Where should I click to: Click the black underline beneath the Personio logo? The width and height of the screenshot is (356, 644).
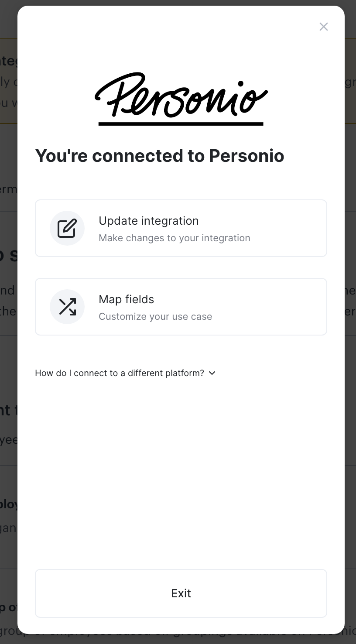181,124
